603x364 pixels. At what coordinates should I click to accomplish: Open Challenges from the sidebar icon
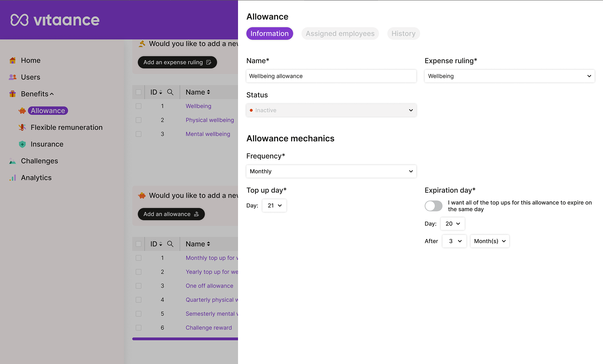tap(13, 161)
